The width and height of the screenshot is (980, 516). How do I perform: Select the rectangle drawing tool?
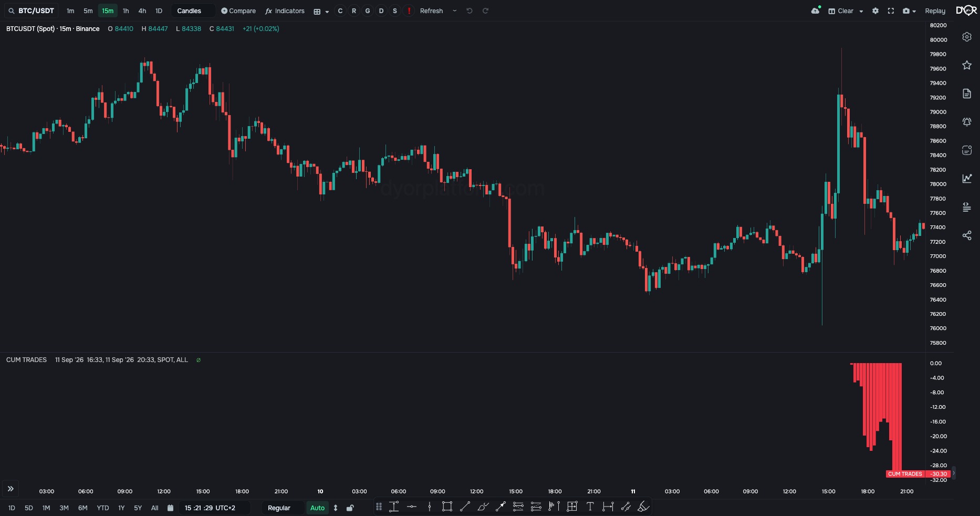[x=447, y=507]
